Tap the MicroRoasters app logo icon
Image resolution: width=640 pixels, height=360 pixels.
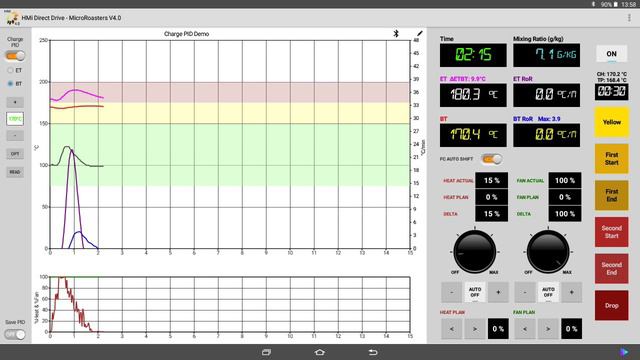[12, 18]
